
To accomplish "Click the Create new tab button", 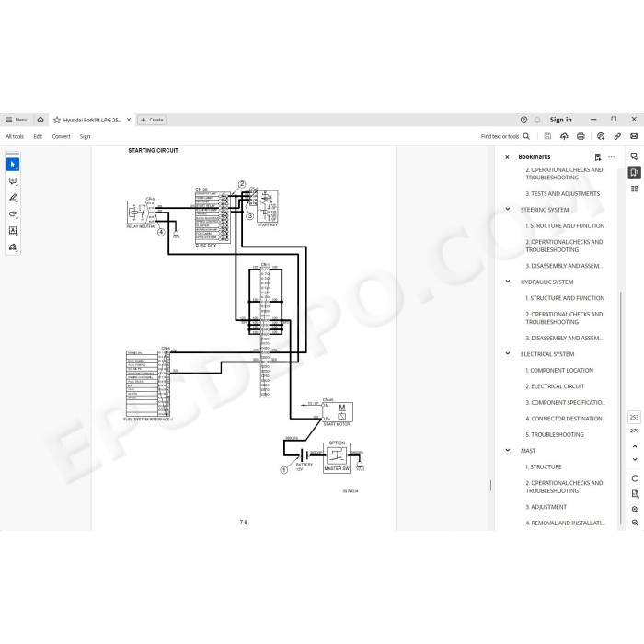I will tap(152, 120).
